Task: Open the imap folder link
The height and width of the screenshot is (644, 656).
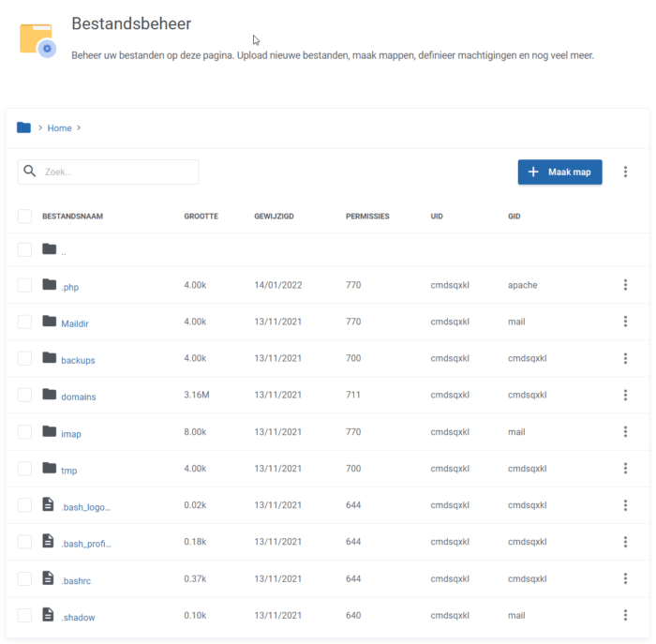Action: [71, 434]
